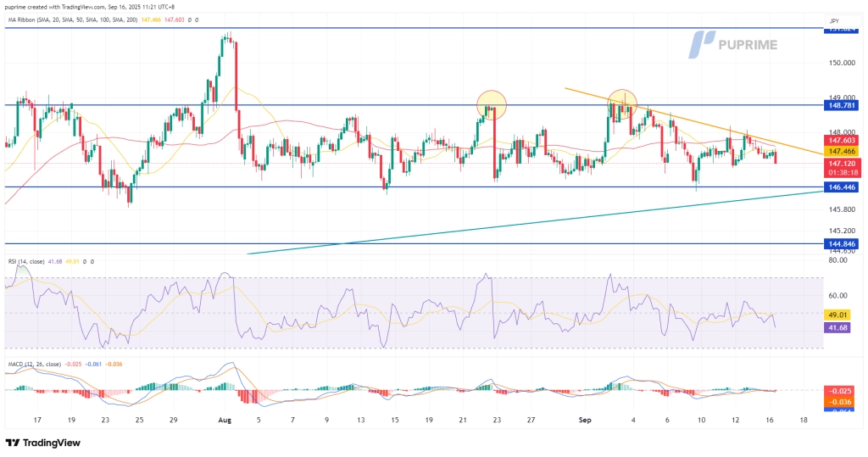Click the 148.781 blue price label
The image size is (868, 457).
[x=843, y=106]
